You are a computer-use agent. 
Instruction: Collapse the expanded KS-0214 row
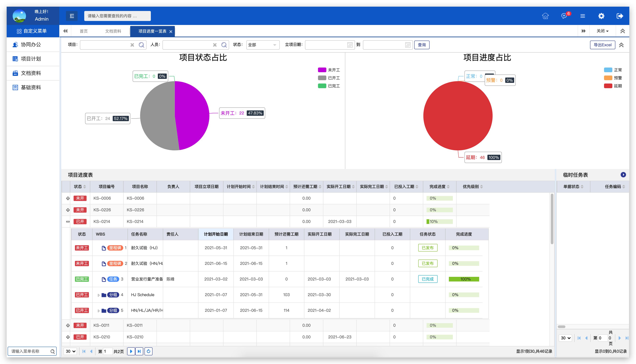(68, 221)
